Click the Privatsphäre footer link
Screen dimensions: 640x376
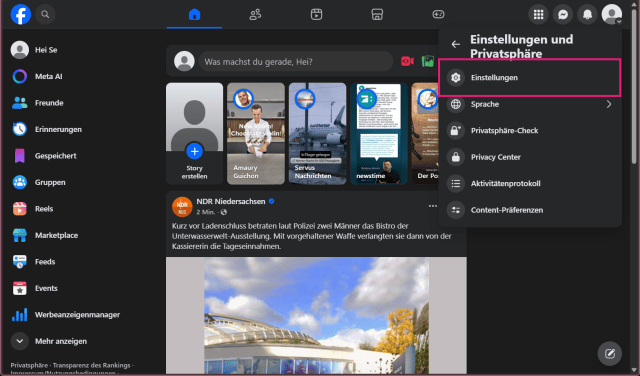coord(29,365)
